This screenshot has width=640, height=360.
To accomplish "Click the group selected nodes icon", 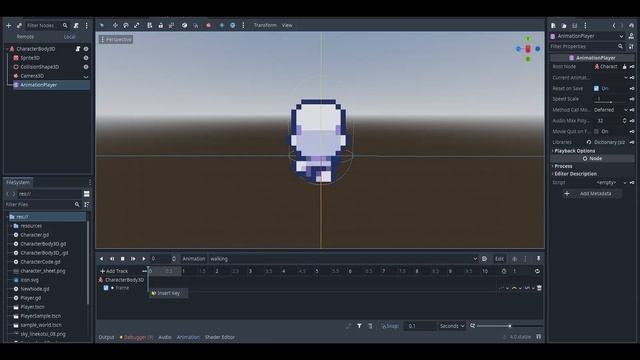I will click(171, 25).
